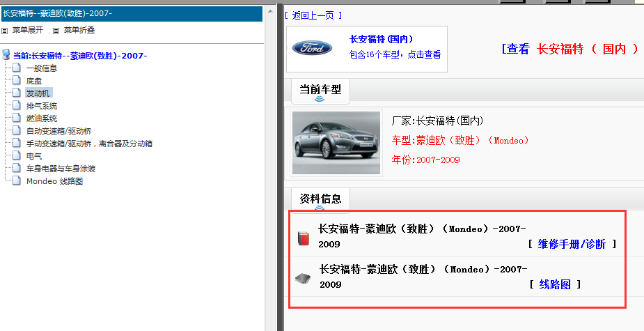This screenshot has height=331, width=644.
Task: Click the red book icon for 维修手册
Action: pyautogui.click(x=303, y=238)
